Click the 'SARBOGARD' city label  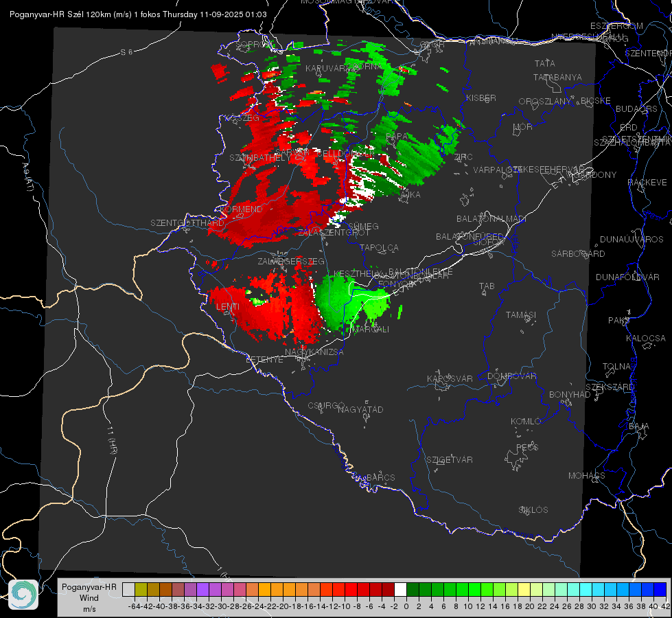coord(578,254)
